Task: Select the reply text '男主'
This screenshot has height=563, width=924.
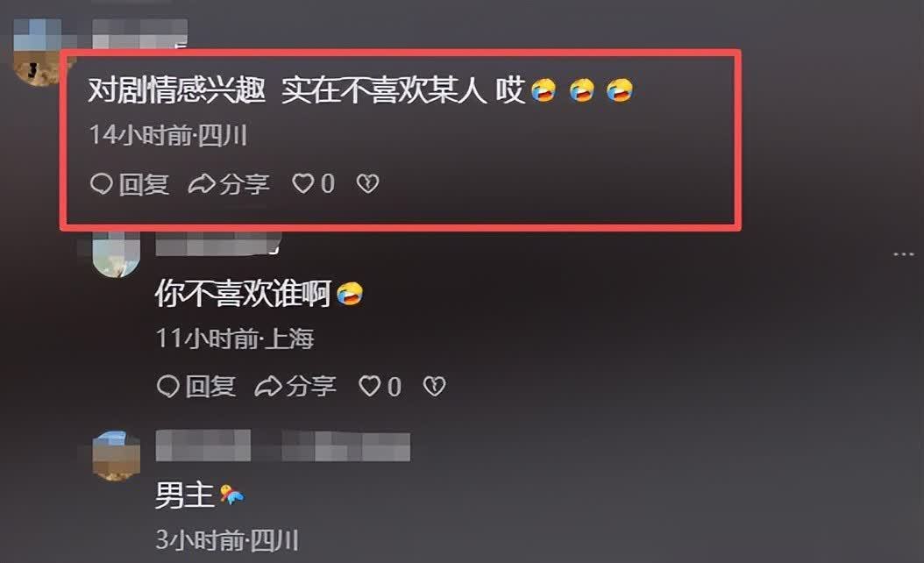Action: [184, 495]
